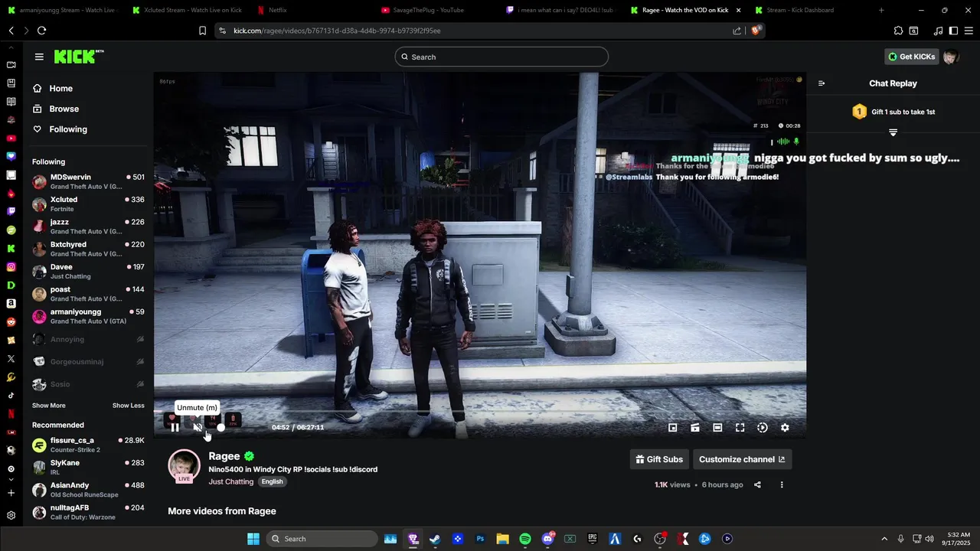Viewport: 980px width, 551px height.
Task: Open jazzz's followed channel
Action: coord(88,227)
